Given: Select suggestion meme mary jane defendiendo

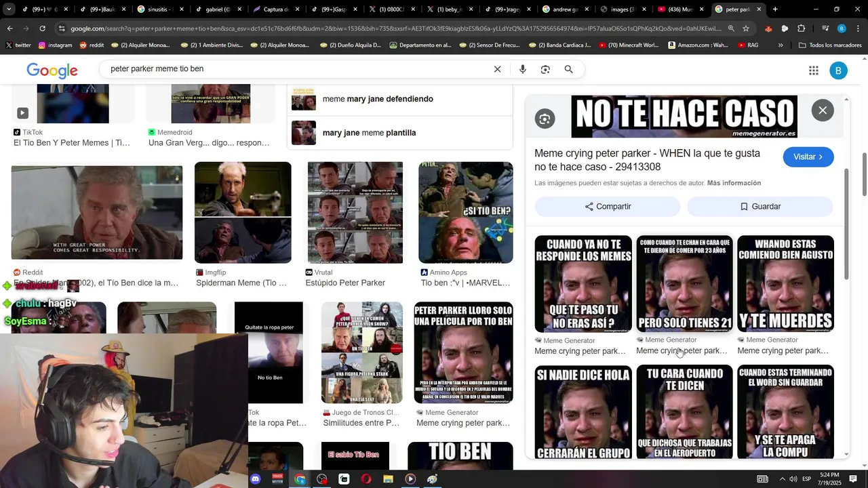Looking at the screenshot, I should pos(400,99).
